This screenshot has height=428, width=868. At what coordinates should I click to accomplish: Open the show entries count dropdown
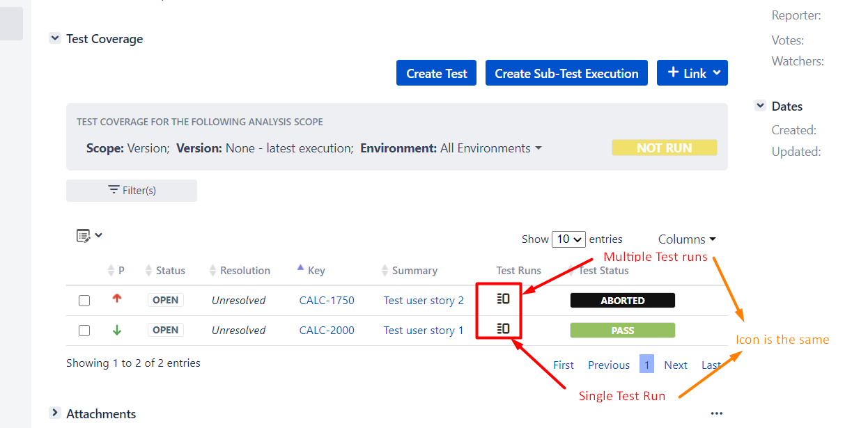pos(568,239)
